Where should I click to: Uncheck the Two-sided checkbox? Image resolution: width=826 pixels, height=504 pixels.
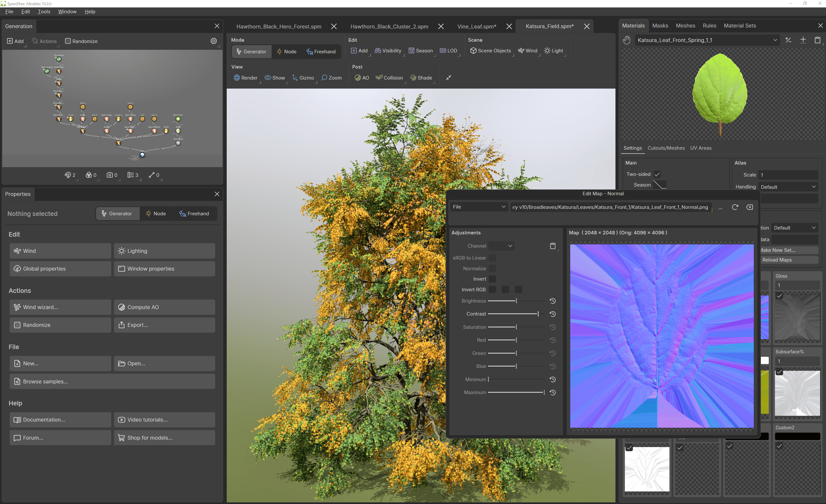tap(657, 174)
